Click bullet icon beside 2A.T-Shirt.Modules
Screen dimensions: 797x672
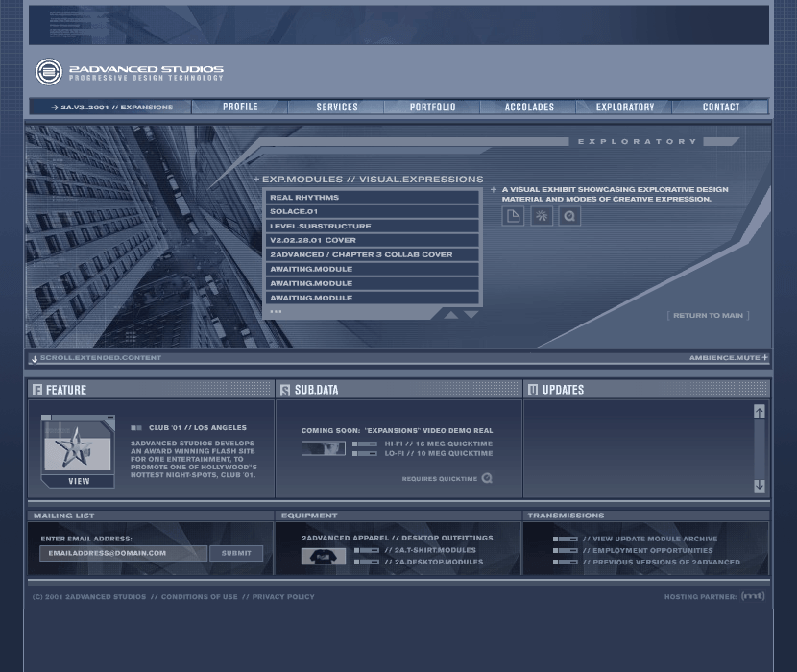coord(367,550)
